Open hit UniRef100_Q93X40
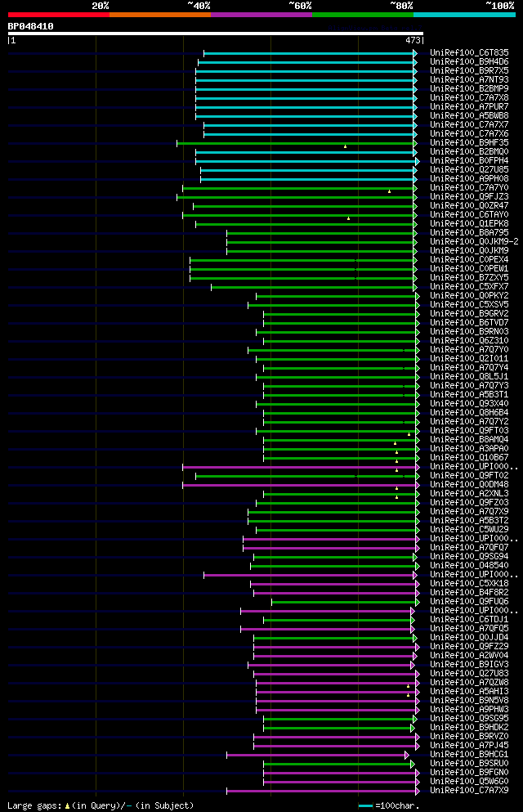Viewport: 523px width, 812px height. tap(469, 403)
